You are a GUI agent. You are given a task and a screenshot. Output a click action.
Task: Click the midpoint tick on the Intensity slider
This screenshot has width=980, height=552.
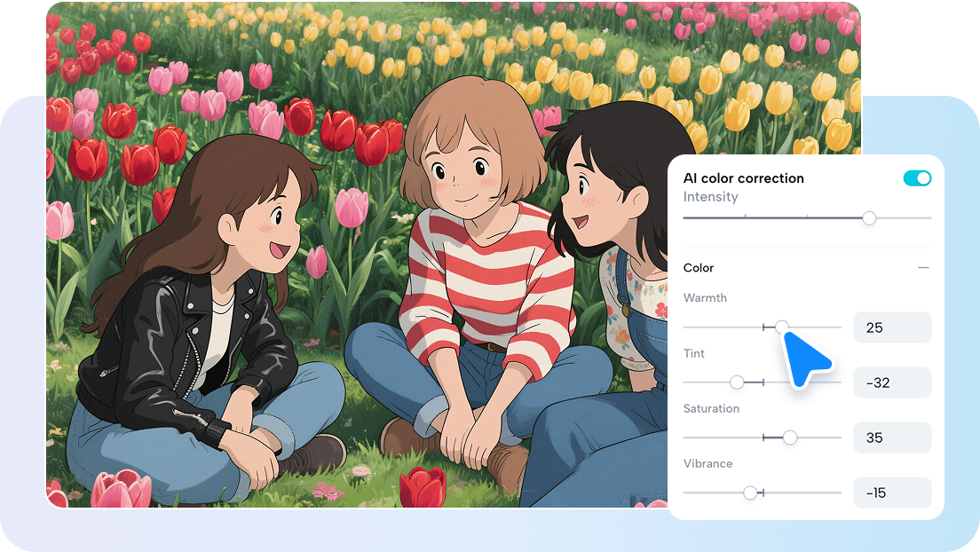pos(806,217)
